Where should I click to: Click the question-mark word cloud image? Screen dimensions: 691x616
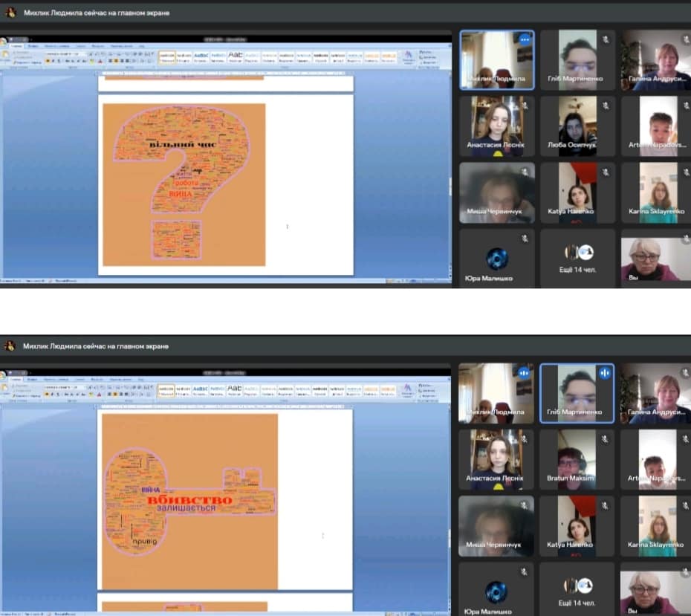click(184, 184)
